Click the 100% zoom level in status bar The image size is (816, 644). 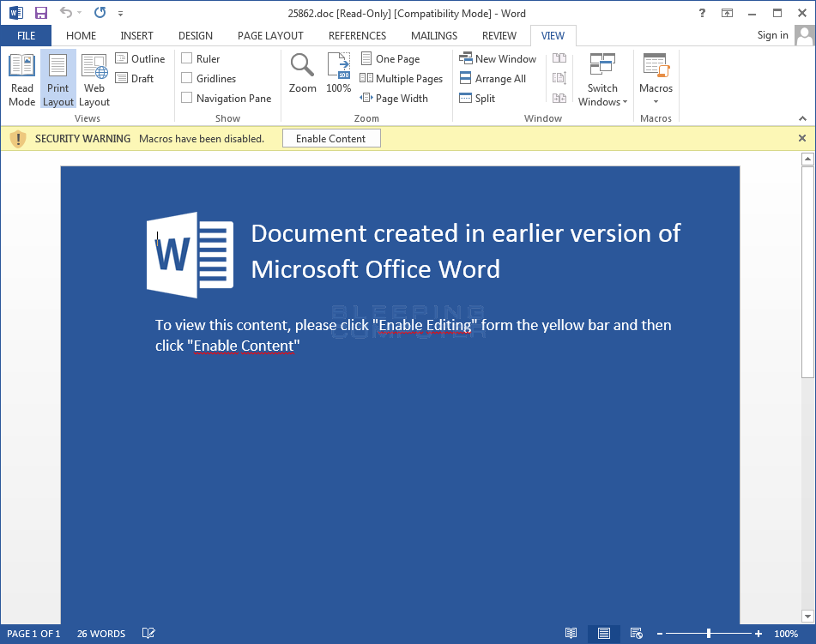coord(786,634)
